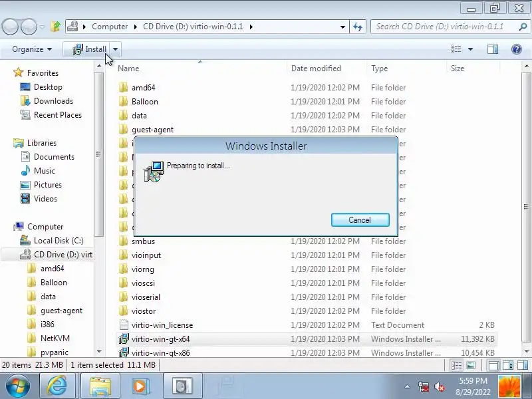Open the Organize menu
The height and width of the screenshot is (399, 532).
32,49
